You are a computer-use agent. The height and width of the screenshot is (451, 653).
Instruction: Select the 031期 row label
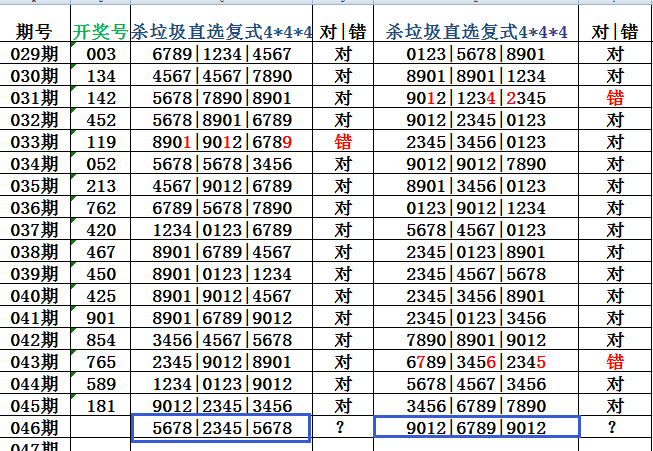coord(35,98)
